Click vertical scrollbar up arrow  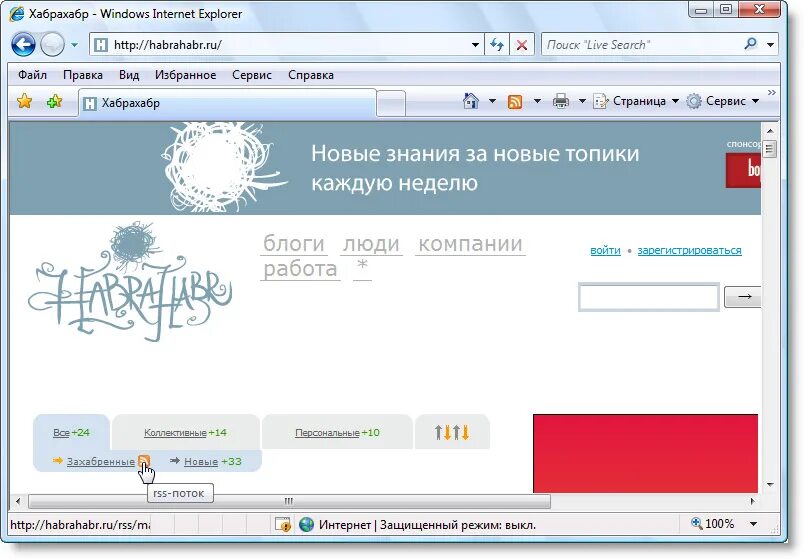[770, 130]
